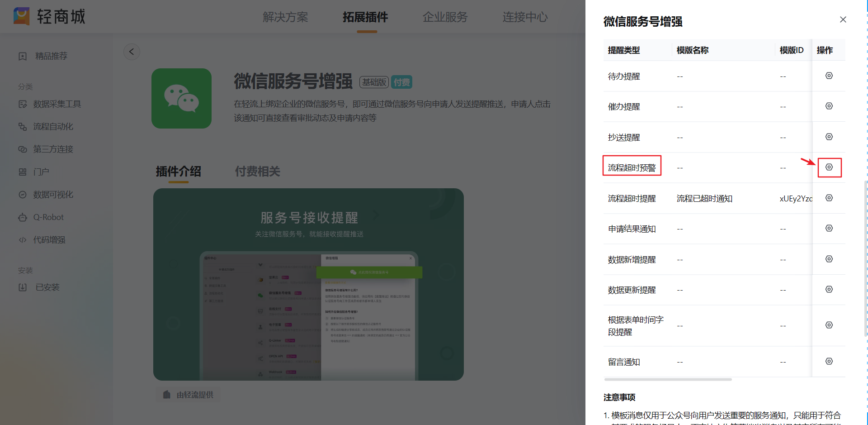Click the 轻商城 logo icon
This screenshot has width=868, height=425.
tap(21, 16)
